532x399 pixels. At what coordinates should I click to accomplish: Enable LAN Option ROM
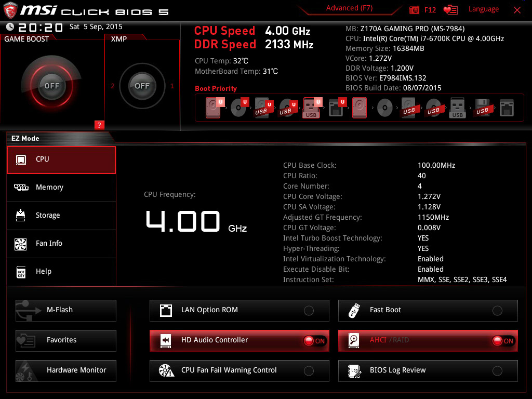click(x=239, y=311)
